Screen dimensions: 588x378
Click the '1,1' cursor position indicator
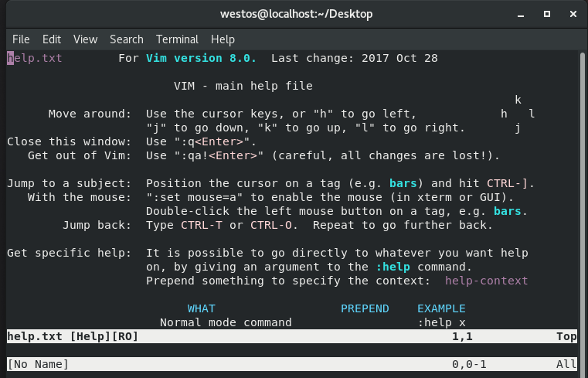(462, 337)
